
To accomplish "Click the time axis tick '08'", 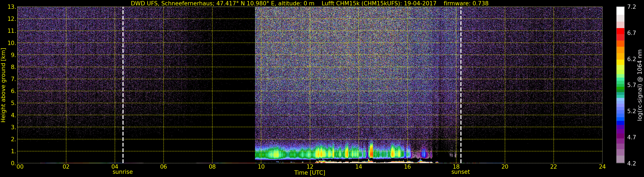I will pos(212,167).
